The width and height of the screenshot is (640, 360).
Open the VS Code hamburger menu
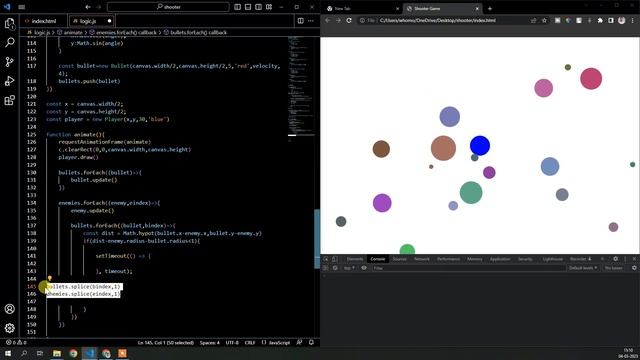22,7
